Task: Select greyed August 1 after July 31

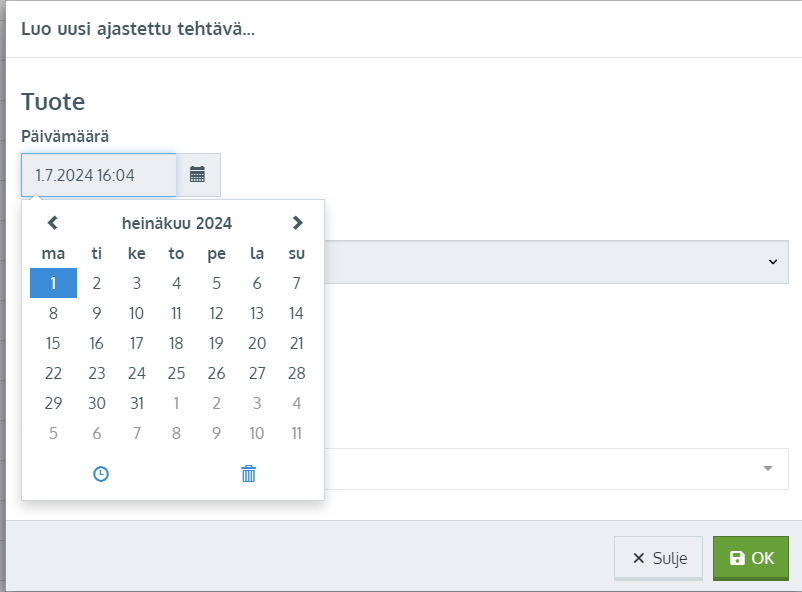Action: point(176,404)
